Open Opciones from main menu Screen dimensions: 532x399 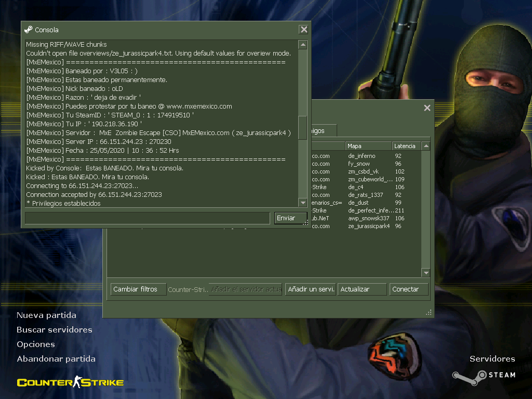click(x=36, y=344)
